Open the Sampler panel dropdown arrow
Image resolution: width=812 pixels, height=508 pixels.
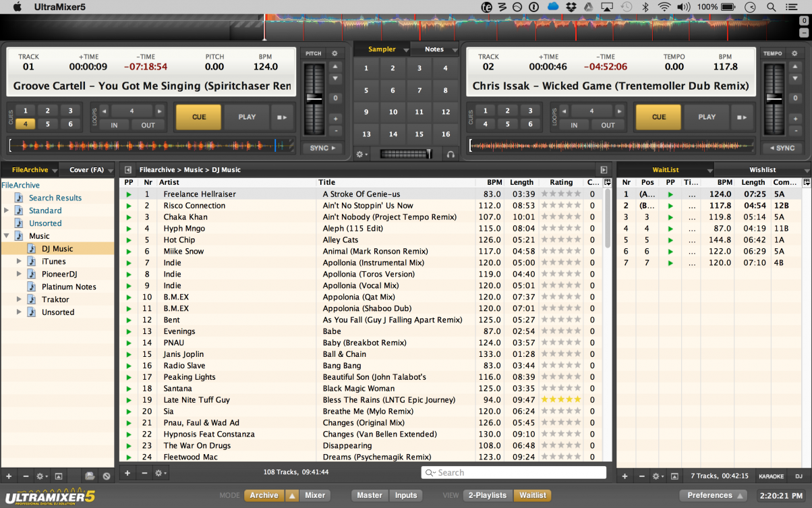click(405, 50)
